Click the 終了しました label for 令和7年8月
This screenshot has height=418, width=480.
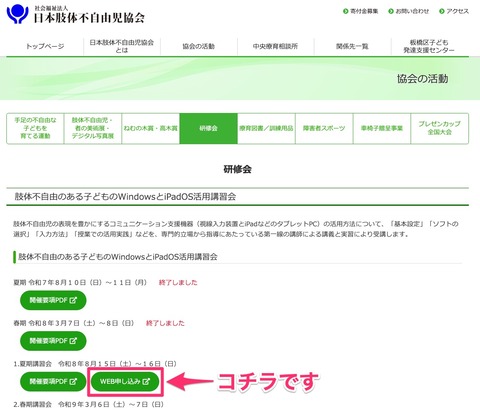click(x=178, y=283)
